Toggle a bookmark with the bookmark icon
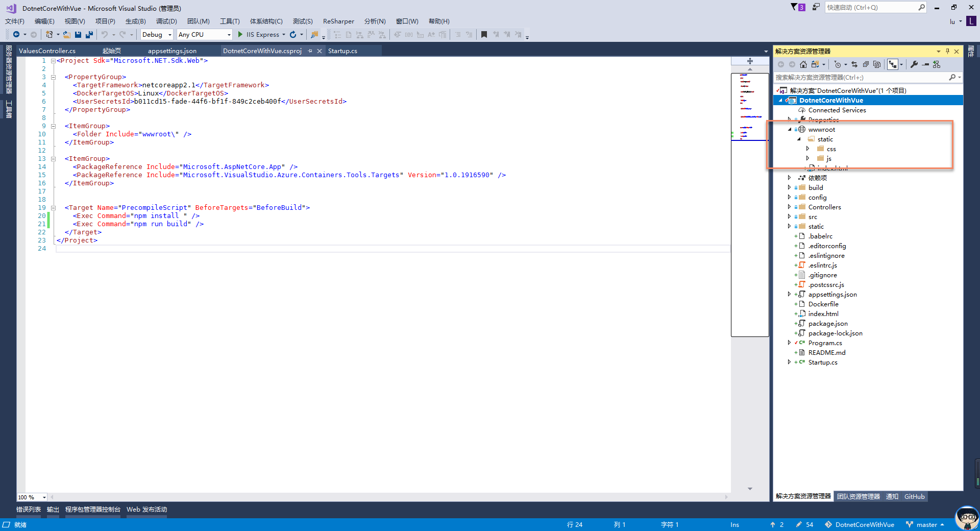This screenshot has width=980, height=531. pyautogui.click(x=484, y=35)
